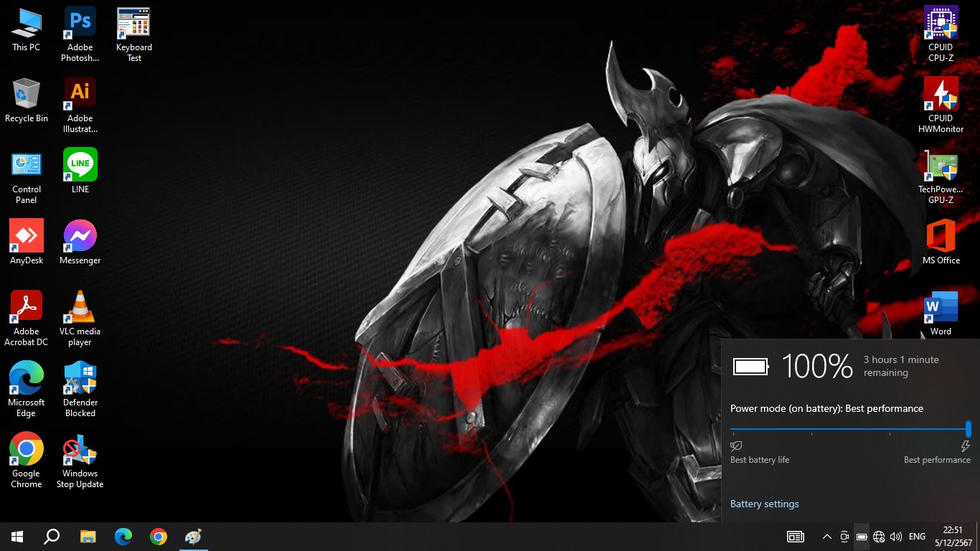Click the 100% battery percentage text
980x551 pixels.
[817, 366]
